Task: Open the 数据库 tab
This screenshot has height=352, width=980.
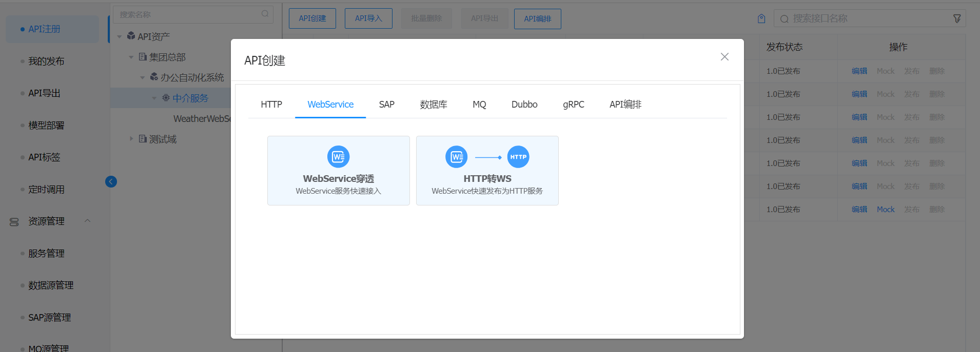Action: pyautogui.click(x=433, y=105)
